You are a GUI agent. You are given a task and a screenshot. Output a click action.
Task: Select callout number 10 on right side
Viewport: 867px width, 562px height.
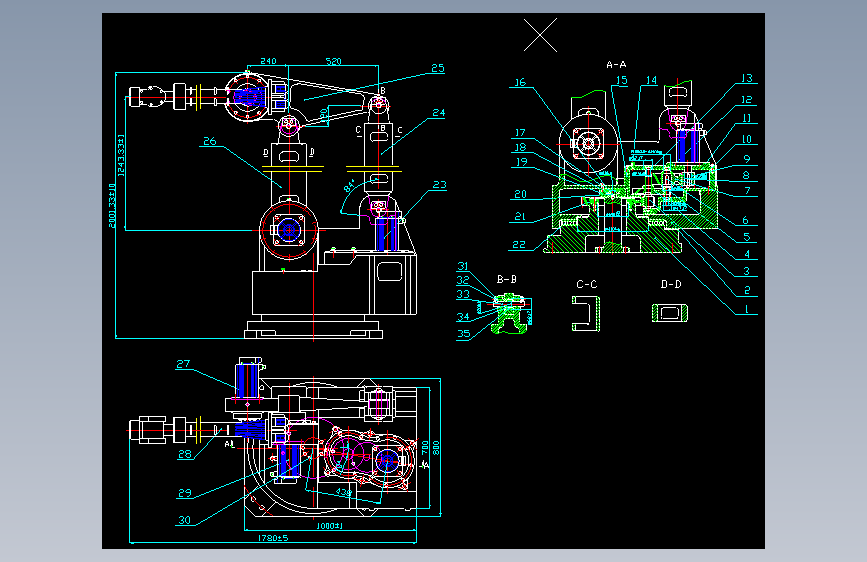coord(746,139)
